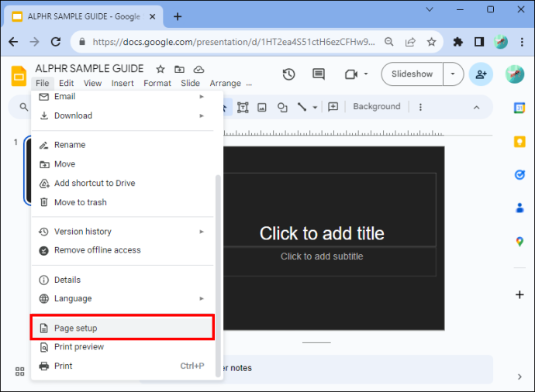The height and width of the screenshot is (392, 535).
Task: Click the Share person-plus icon
Action: click(x=481, y=74)
